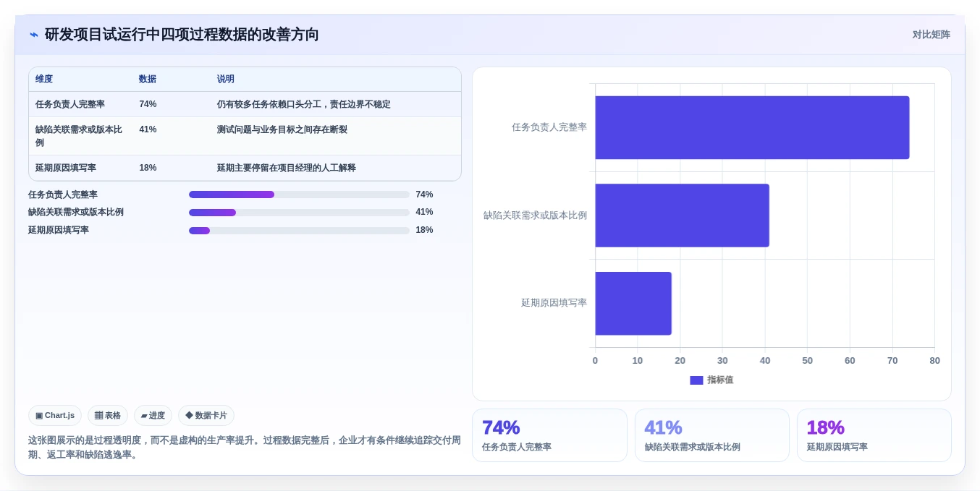The height and width of the screenshot is (491, 980).
Task: Click the 74% value in table
Action: click(x=148, y=104)
